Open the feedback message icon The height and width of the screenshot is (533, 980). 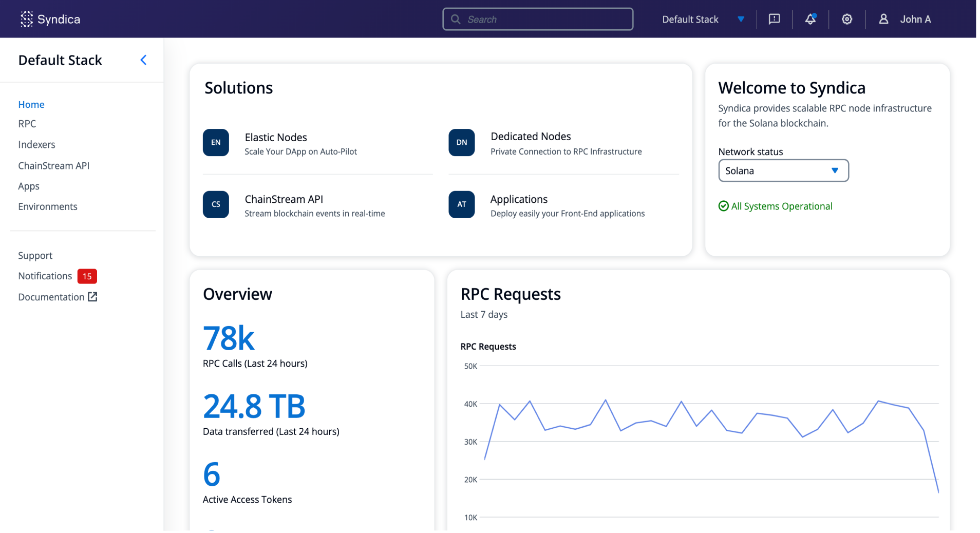(x=774, y=19)
